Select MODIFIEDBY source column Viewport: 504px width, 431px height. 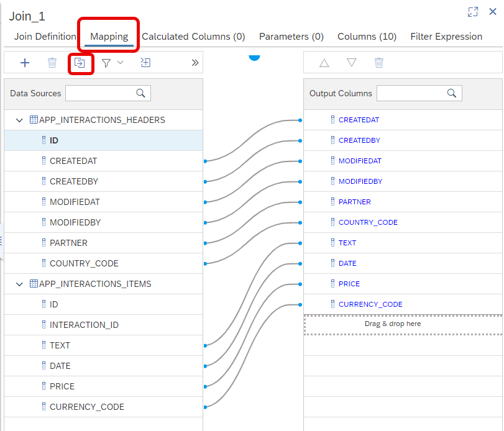coord(104,222)
